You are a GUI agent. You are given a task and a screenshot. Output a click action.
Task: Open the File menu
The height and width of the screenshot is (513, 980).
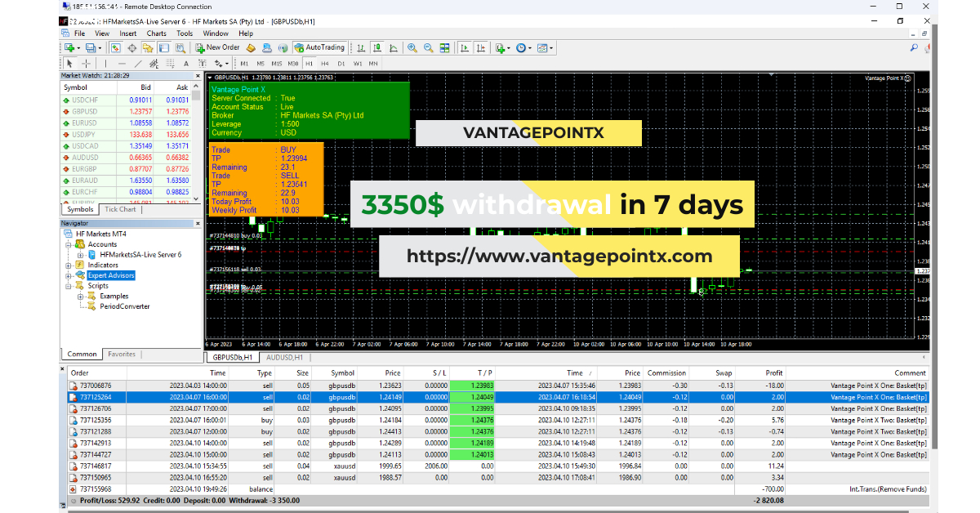click(79, 33)
